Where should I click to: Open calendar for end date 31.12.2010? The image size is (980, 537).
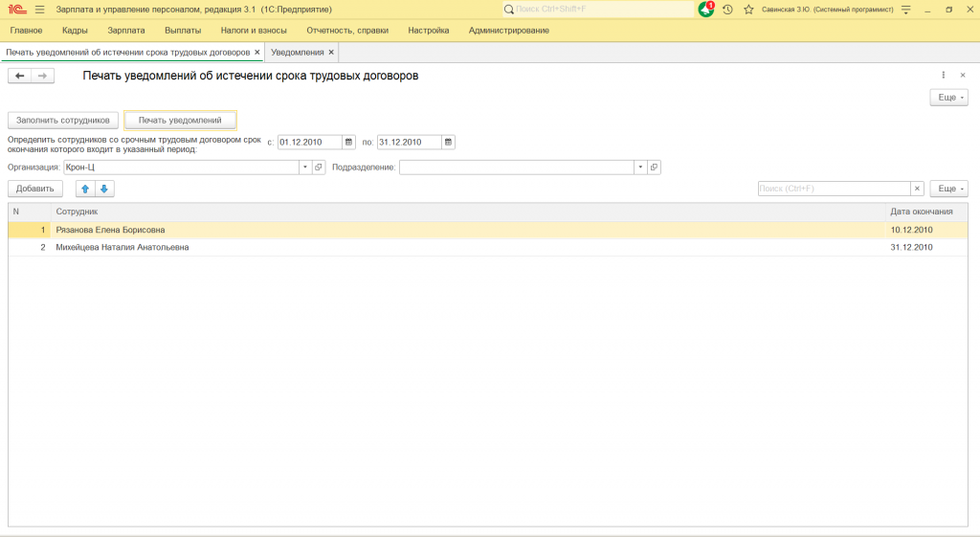click(448, 142)
